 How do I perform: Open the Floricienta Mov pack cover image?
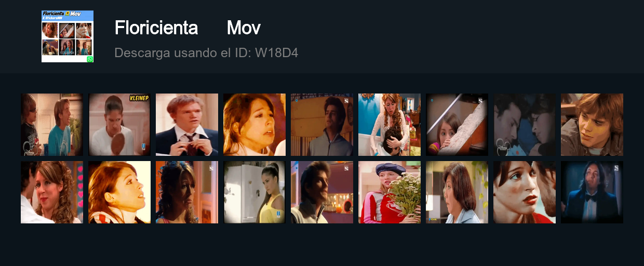(68, 36)
